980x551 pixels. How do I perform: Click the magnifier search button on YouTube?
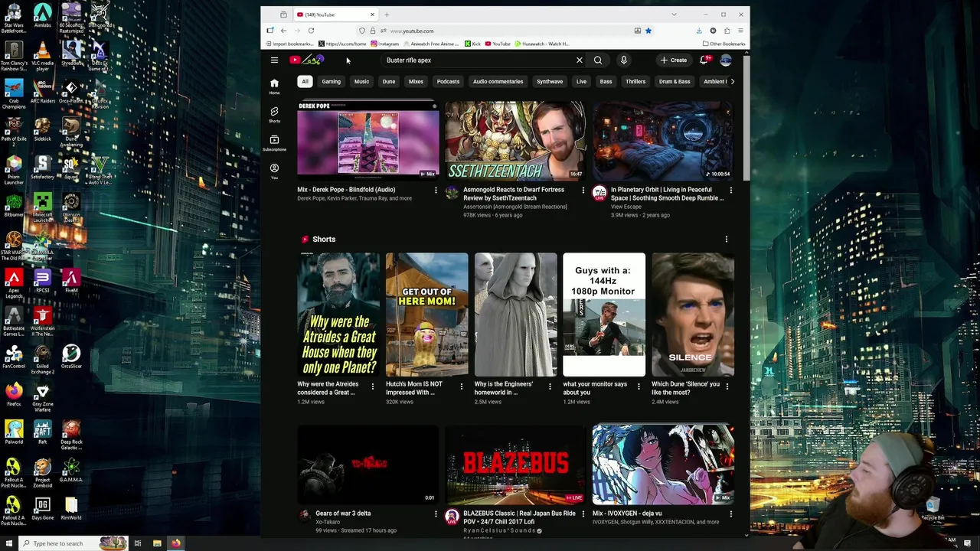pos(598,60)
